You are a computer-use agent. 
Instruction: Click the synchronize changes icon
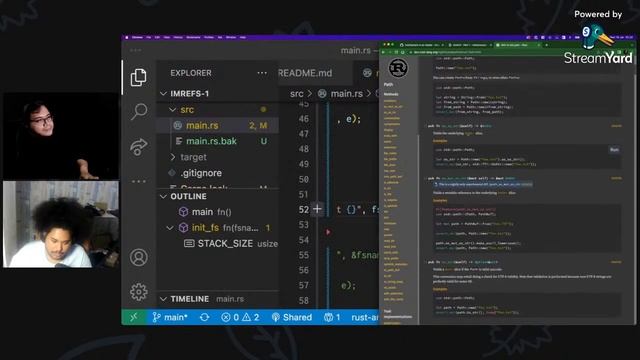click(204, 317)
